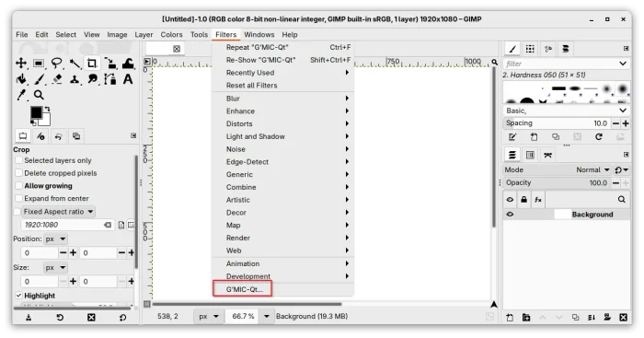Select the Color Picker tool
The image size is (644, 338).
[21, 95]
